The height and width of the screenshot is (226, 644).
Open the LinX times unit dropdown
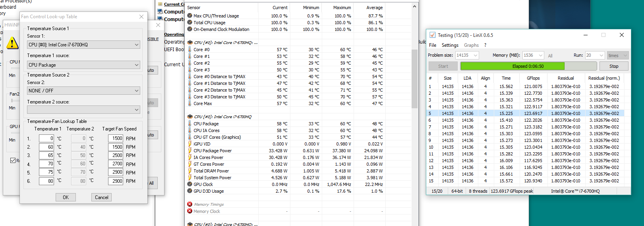618,56
